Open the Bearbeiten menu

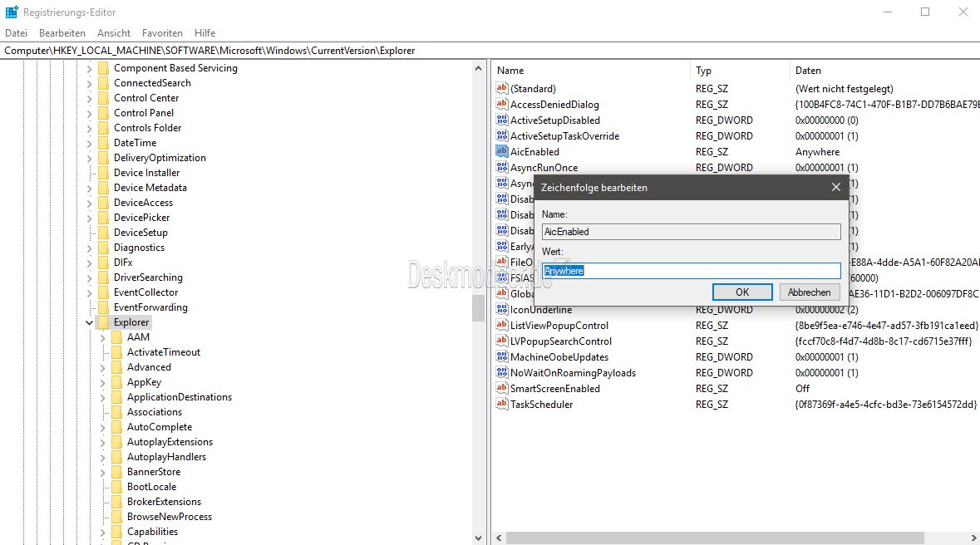coord(62,33)
